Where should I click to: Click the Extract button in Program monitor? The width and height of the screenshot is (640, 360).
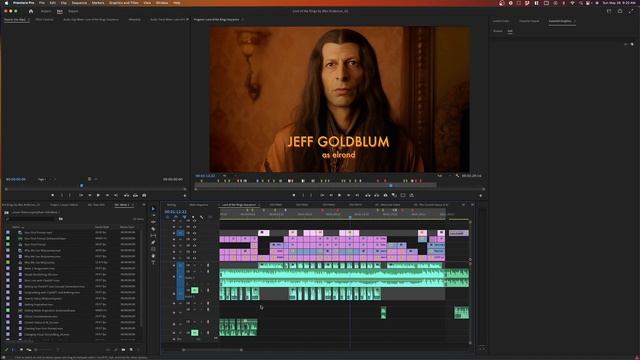click(x=377, y=196)
